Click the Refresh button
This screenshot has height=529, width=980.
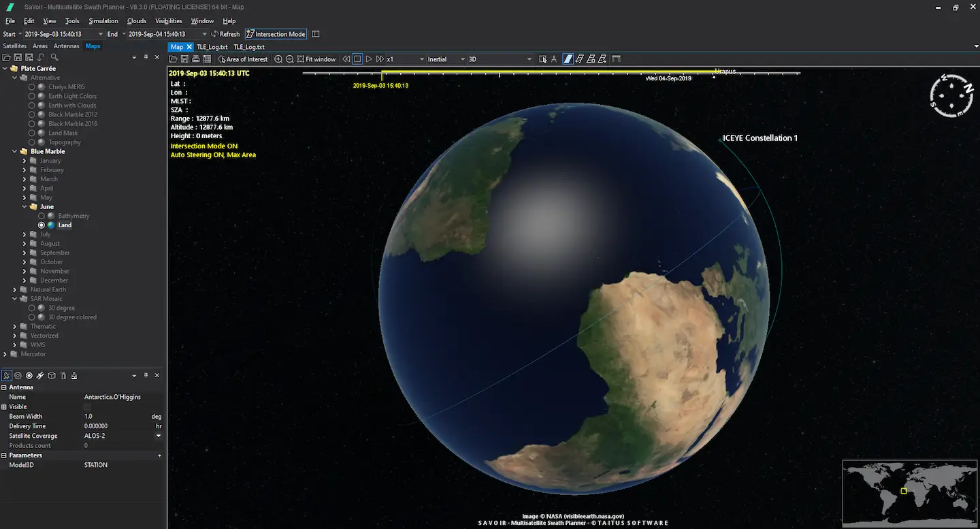click(x=225, y=34)
